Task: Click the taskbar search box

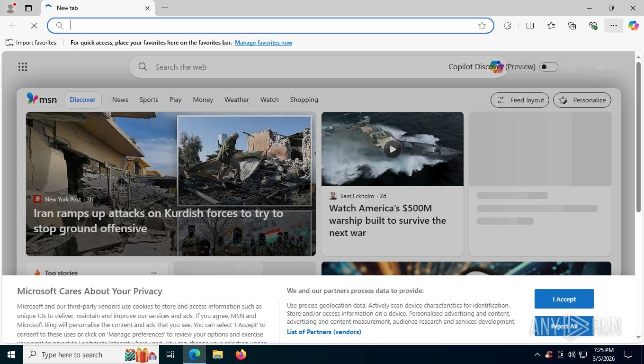Action: click(x=91, y=355)
